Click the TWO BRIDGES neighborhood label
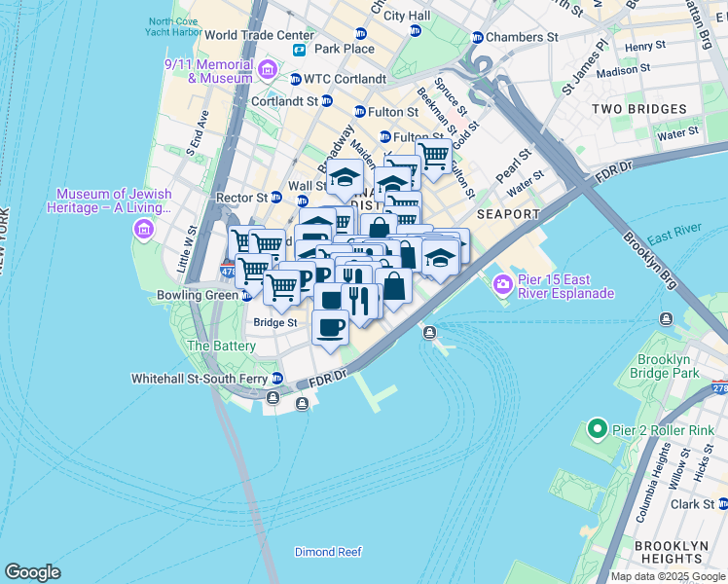This screenshot has height=584, width=728. [638, 109]
